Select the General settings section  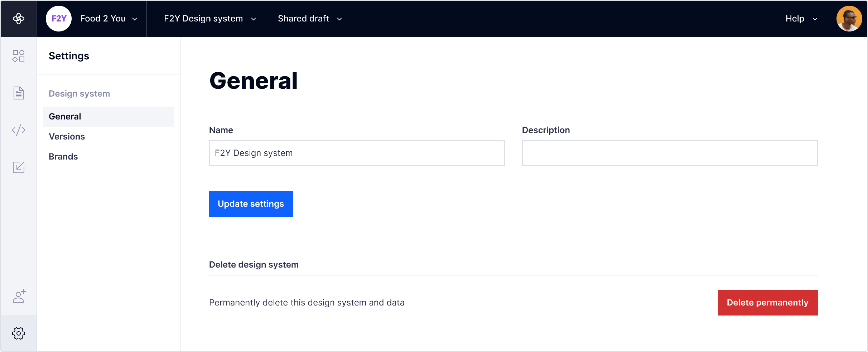(x=65, y=116)
